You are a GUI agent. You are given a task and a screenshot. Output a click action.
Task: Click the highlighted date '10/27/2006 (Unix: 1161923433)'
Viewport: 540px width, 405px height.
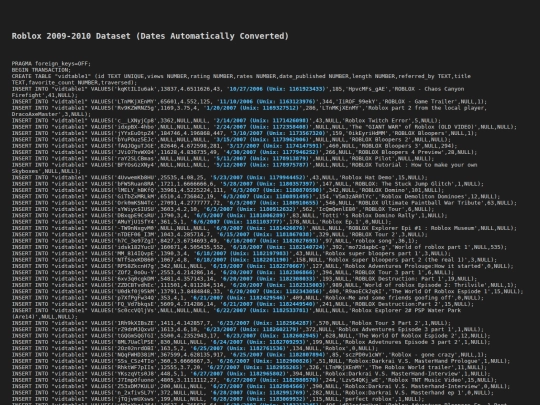277,89
